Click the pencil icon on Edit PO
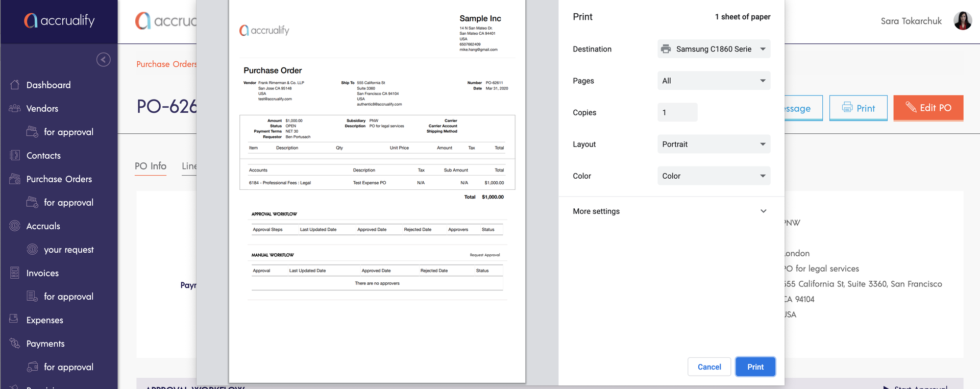Screen dimensions: 980x389 [911, 107]
